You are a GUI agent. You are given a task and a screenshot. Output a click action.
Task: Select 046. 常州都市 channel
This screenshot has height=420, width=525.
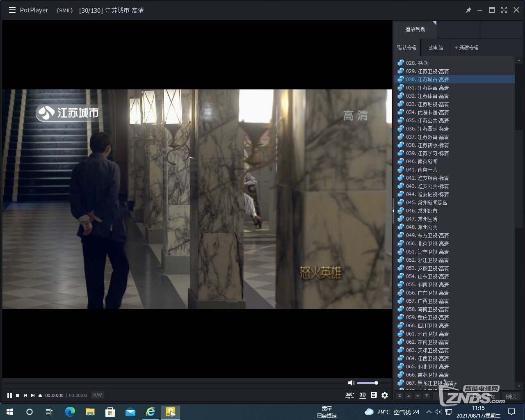pos(454,211)
